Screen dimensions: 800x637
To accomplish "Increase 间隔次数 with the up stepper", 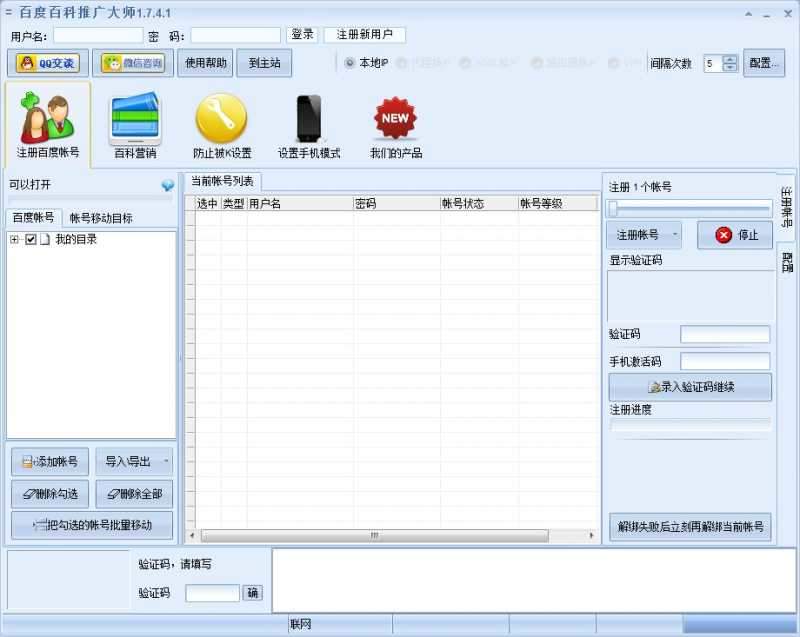I will [731, 57].
